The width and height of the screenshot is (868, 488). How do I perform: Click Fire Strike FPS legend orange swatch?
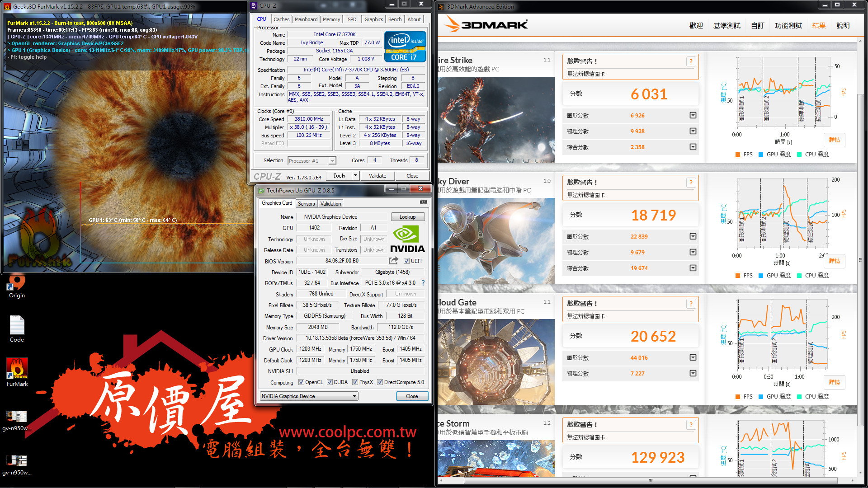point(738,155)
